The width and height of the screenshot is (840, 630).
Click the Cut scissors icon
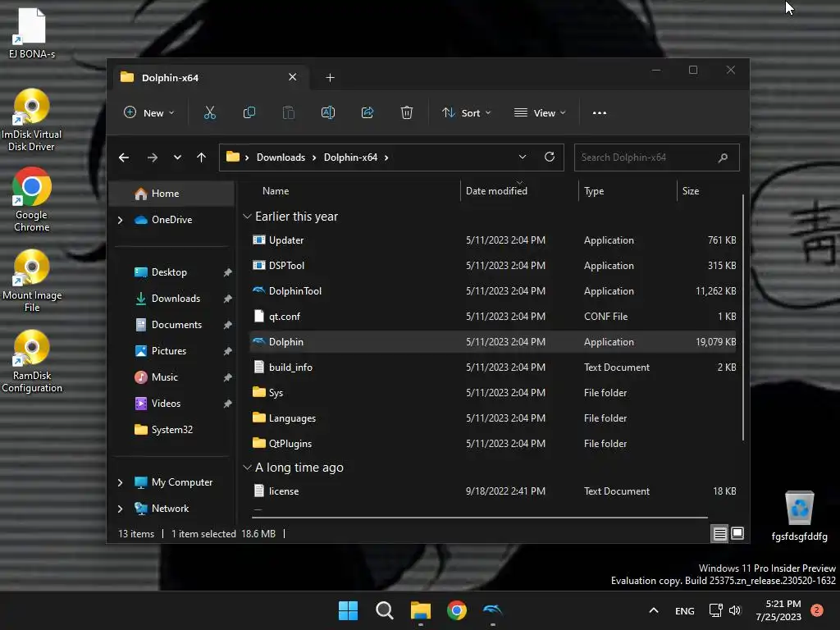tap(209, 112)
